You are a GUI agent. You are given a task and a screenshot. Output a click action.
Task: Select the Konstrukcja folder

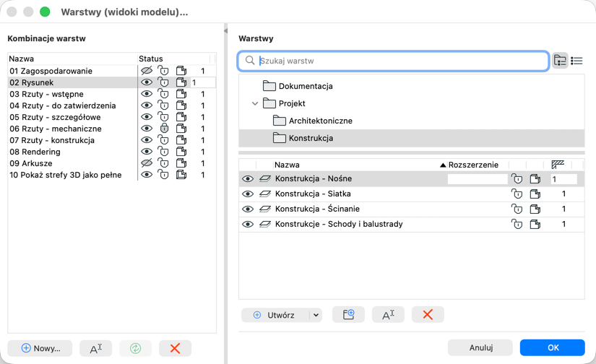pyautogui.click(x=412, y=138)
